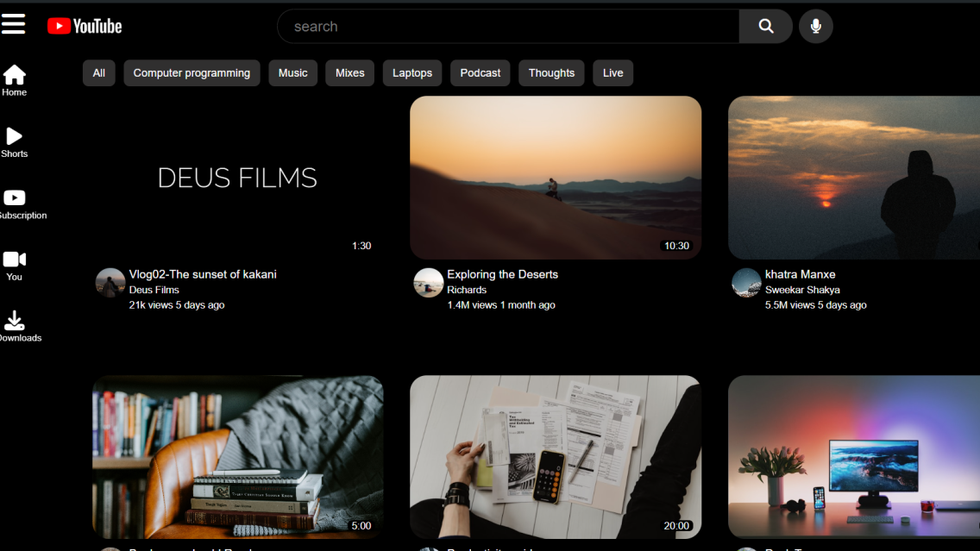980x551 pixels.
Task: Click inside the search text field
Action: click(509, 27)
